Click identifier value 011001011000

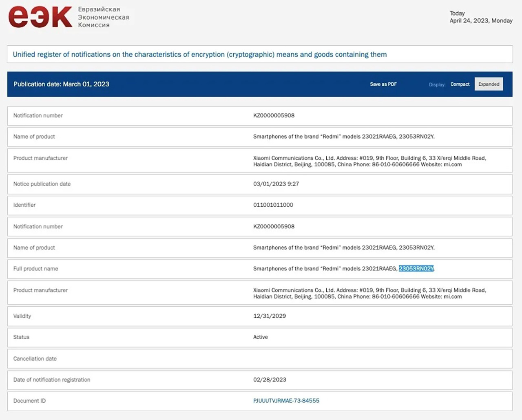[273, 205]
